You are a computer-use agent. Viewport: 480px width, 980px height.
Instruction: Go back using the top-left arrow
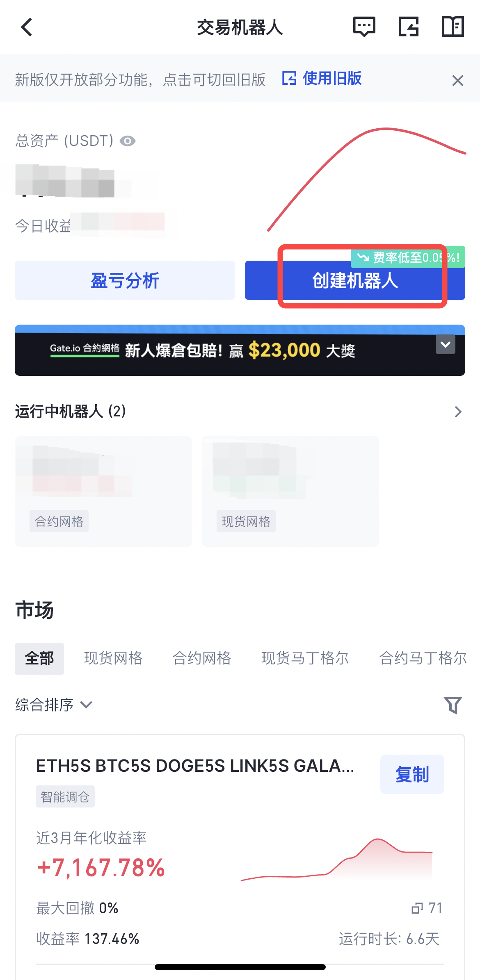click(27, 27)
